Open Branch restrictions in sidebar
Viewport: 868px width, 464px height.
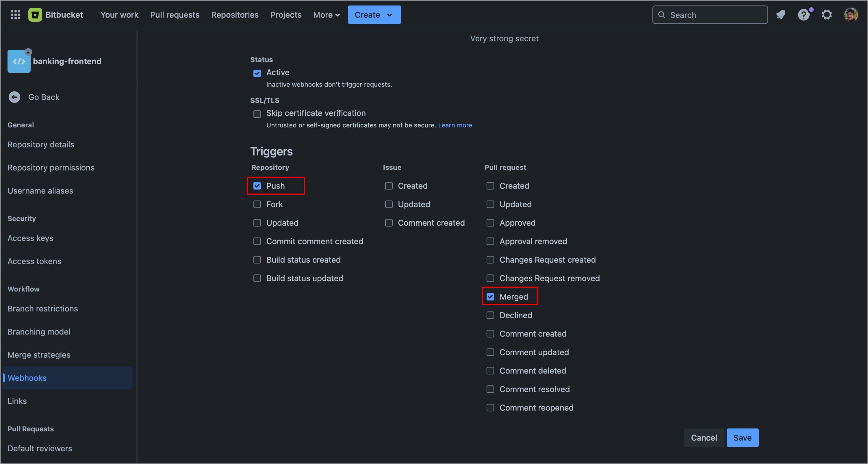pyautogui.click(x=43, y=309)
